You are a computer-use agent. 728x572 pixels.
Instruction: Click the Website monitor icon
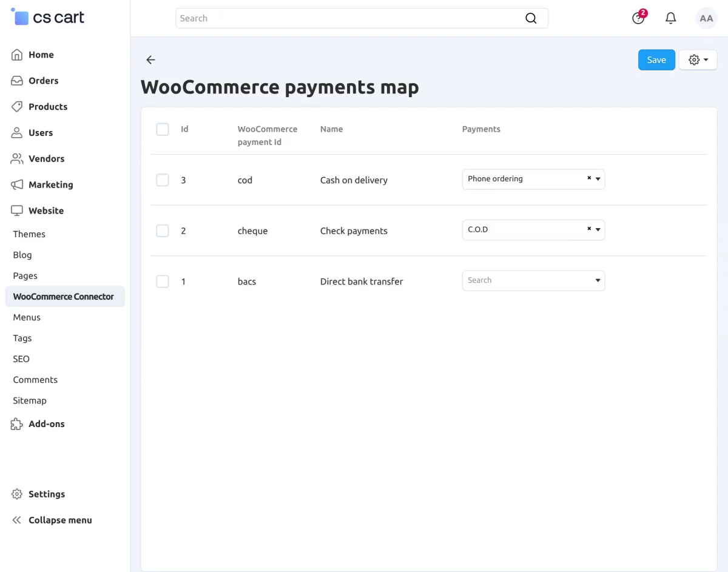pos(17,211)
